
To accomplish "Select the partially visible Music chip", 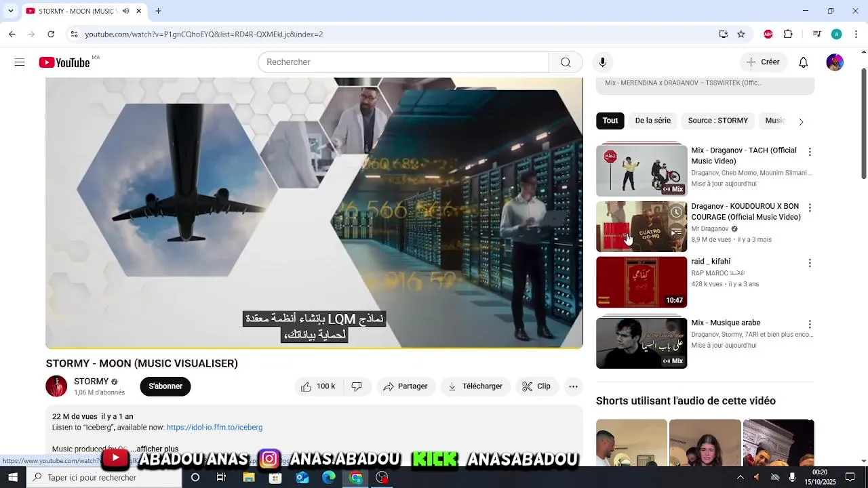I will click(774, 121).
